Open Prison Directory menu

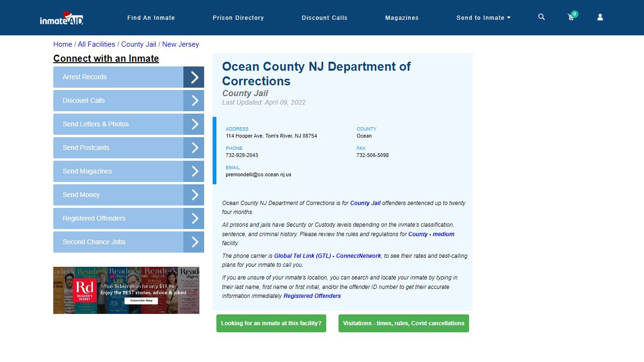click(x=238, y=18)
